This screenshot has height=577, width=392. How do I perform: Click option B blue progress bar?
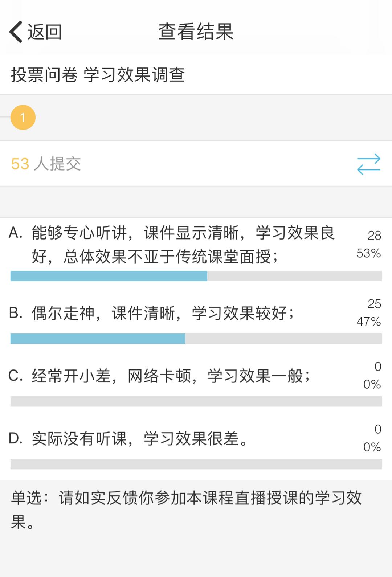(x=98, y=339)
